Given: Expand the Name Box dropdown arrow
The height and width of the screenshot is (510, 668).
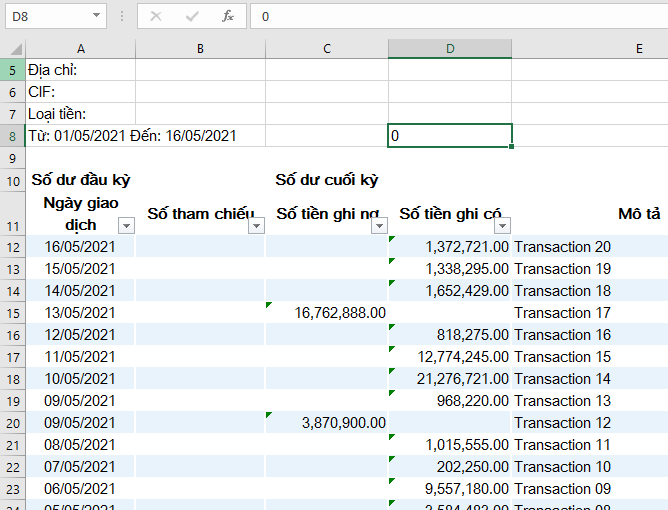Looking at the screenshot, I should coord(96,16).
